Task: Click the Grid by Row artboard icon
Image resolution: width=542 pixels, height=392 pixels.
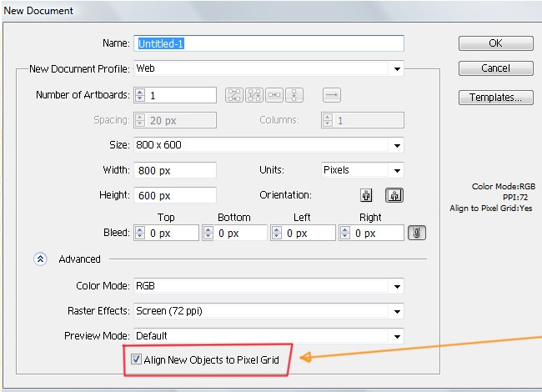Action: (234, 95)
